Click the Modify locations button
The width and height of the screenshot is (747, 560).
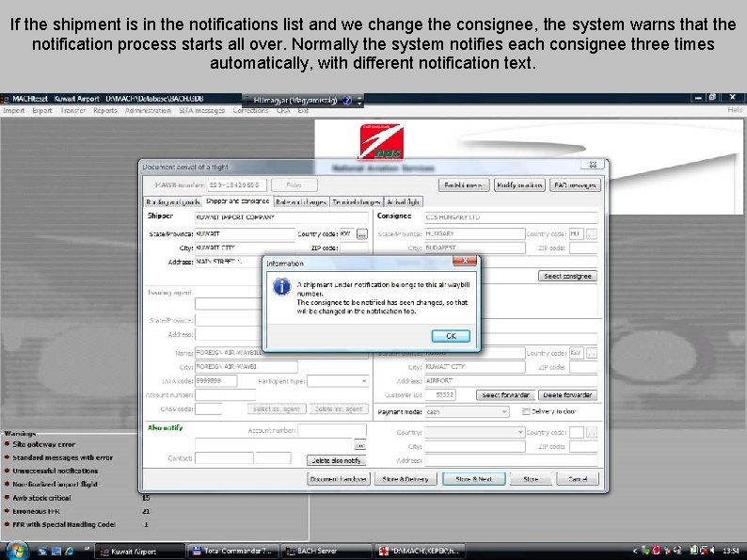(x=519, y=184)
